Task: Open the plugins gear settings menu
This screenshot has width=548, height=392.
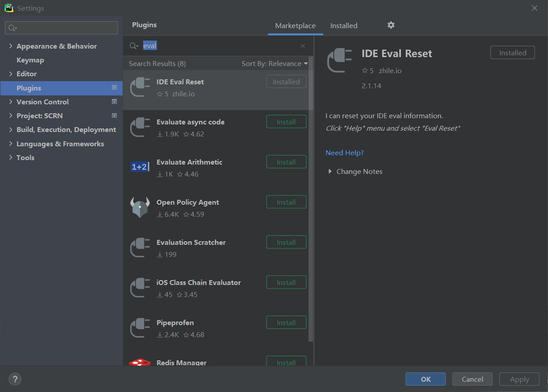Action: tap(391, 25)
